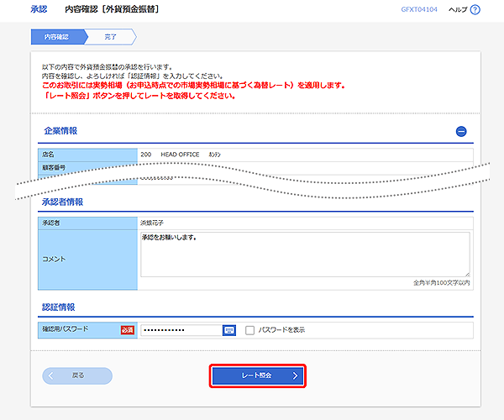This screenshot has height=420, width=504.
Task: Click the 戻る back button
Action: coord(77,375)
